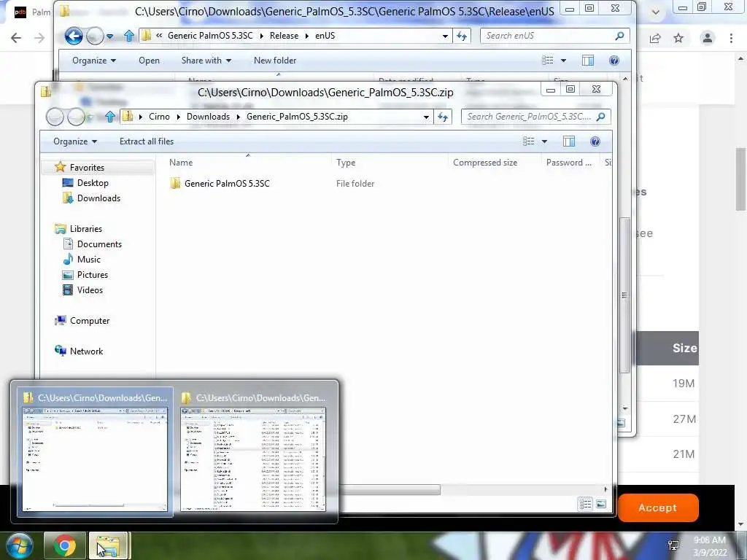Refresh the zip folder window
The image size is (747, 560).
[443, 117]
